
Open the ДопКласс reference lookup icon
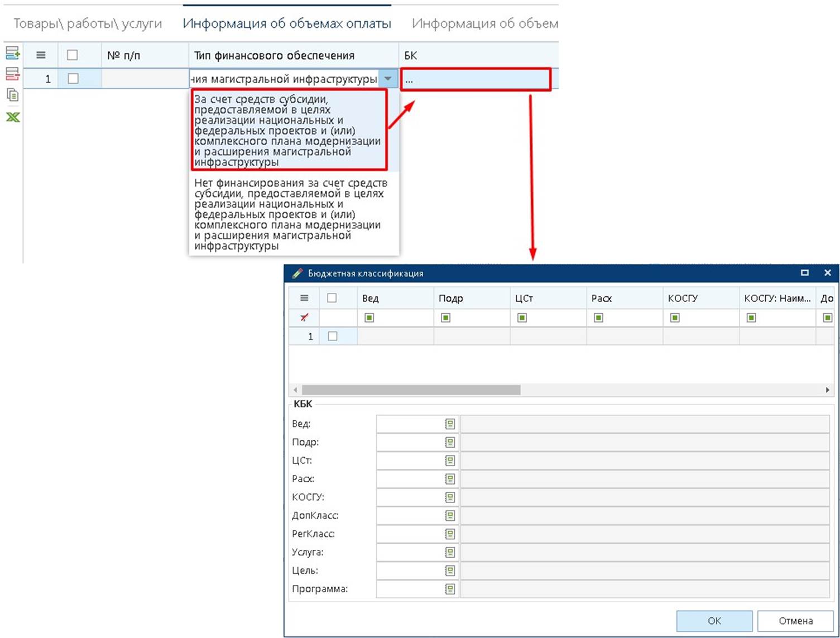(x=450, y=515)
